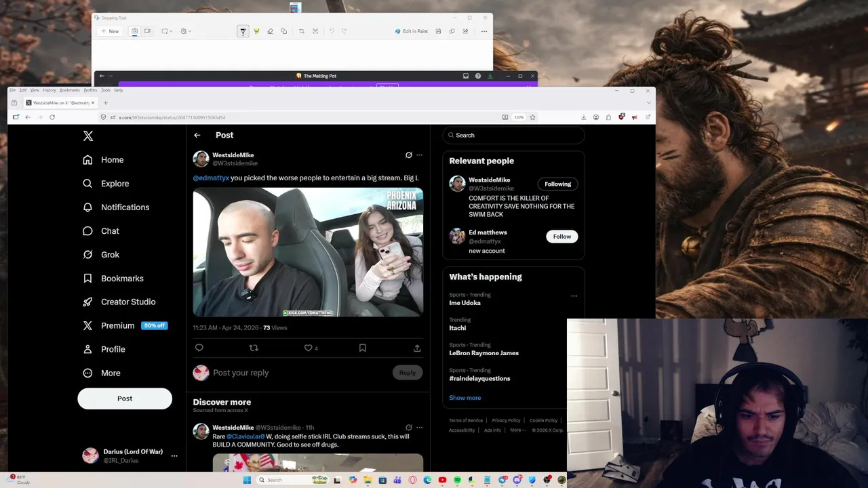
Task: Click the Post your reply field
Action: tap(298, 373)
